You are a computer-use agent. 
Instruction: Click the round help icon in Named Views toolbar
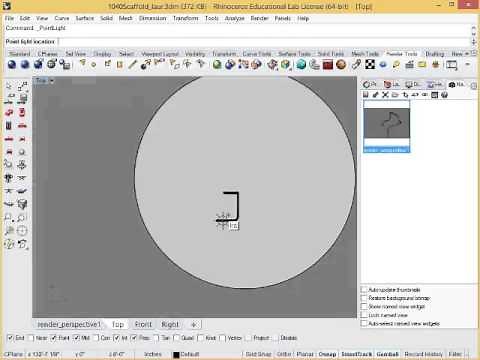pos(444,95)
